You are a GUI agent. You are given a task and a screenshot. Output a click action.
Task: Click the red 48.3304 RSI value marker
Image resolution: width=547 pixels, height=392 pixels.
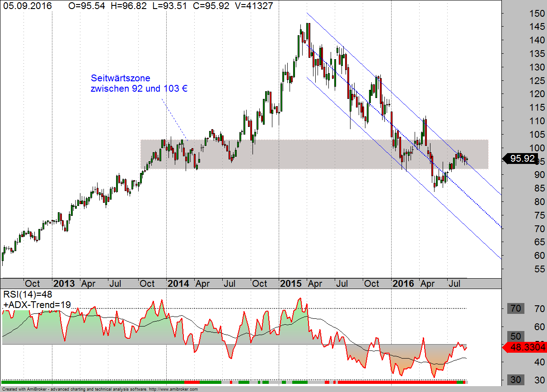(x=524, y=347)
